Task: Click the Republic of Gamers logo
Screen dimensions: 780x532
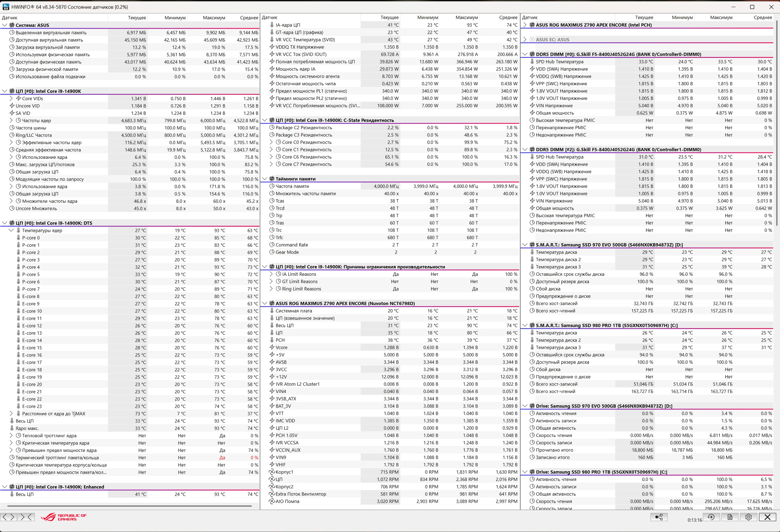Action: click(x=64, y=517)
